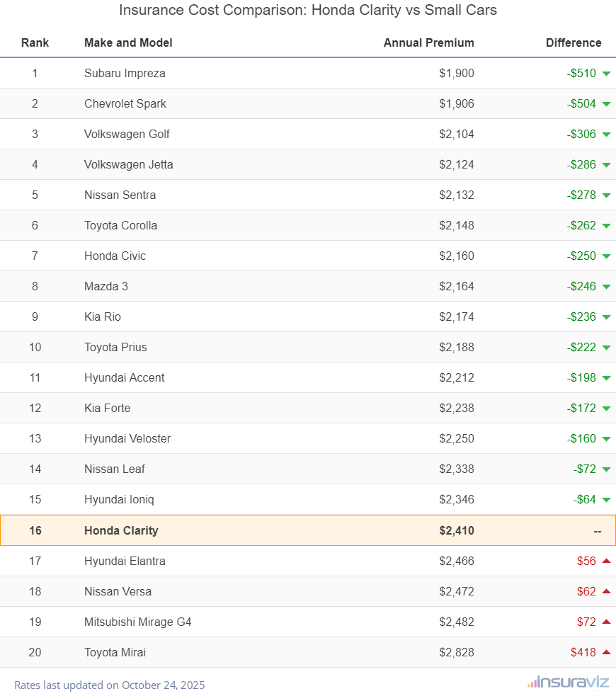Sort by the Annual Premium column header
616x696 pixels.
(428, 42)
